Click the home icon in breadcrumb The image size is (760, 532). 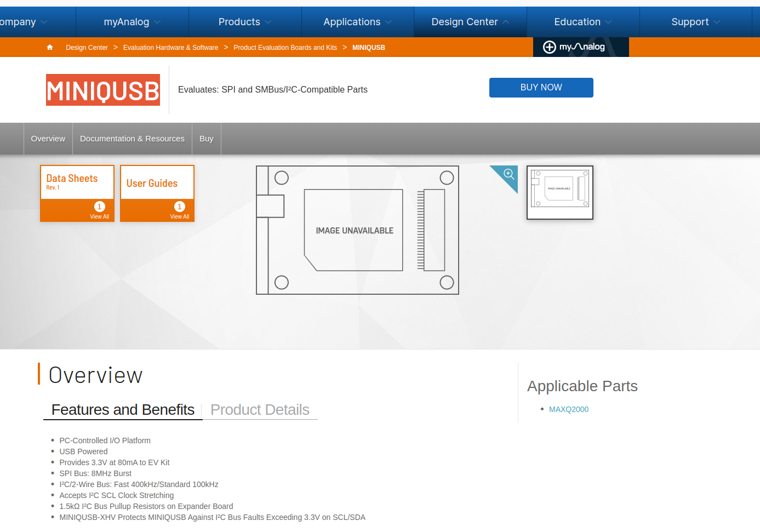coord(50,48)
